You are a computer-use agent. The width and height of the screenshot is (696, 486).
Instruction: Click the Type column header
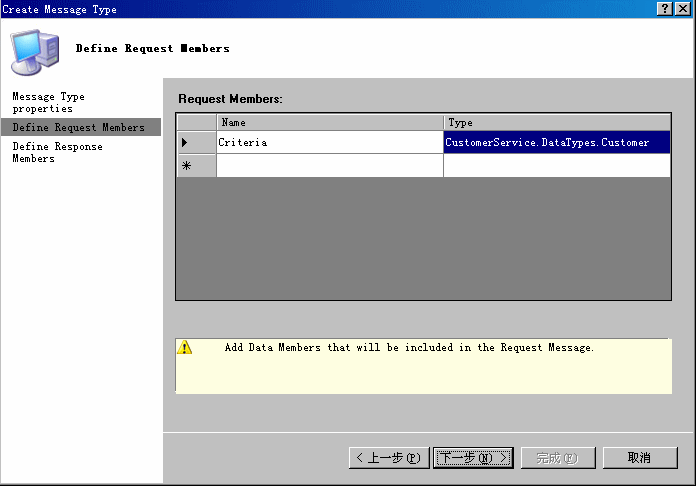(x=557, y=123)
